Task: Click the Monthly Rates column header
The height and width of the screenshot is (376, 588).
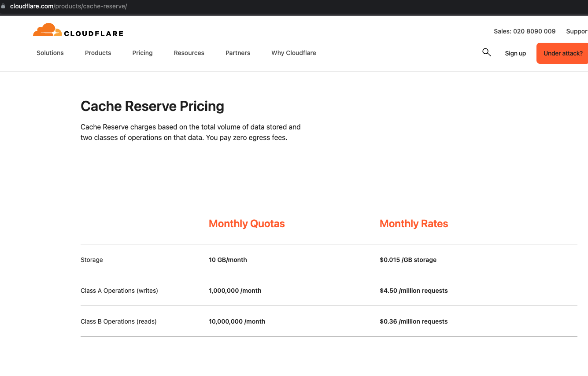Action: click(x=414, y=224)
